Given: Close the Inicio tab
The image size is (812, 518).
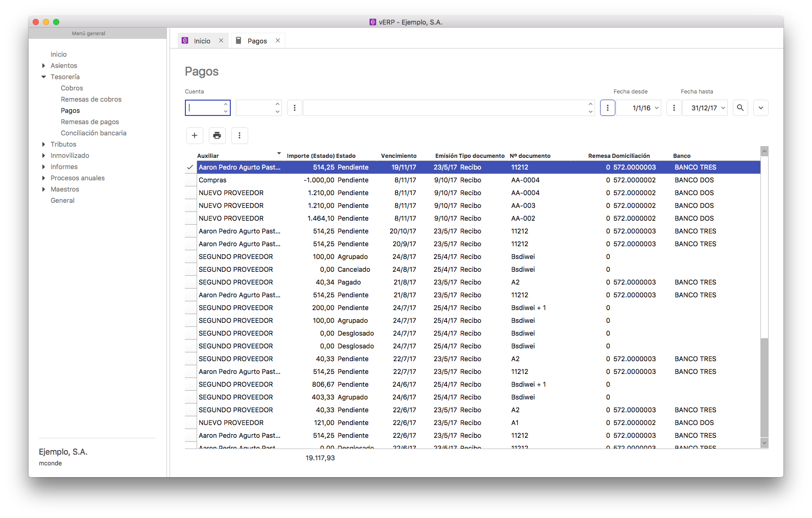Looking at the screenshot, I should [221, 41].
